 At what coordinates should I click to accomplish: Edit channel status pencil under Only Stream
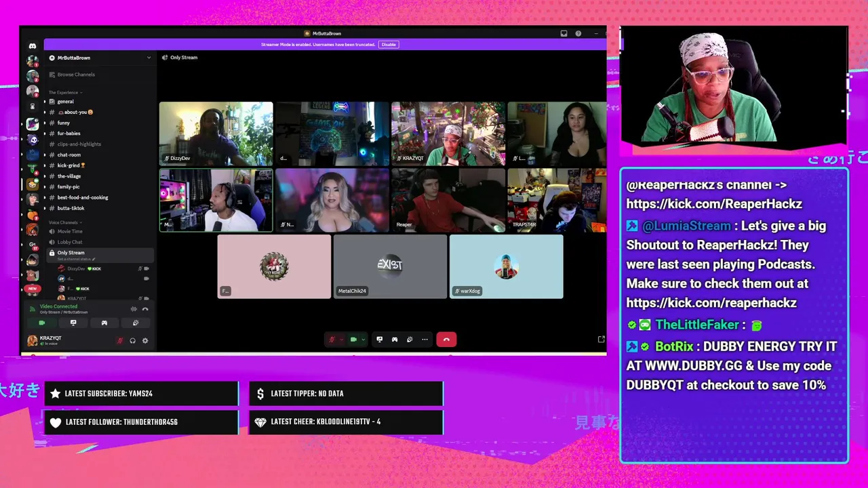(x=94, y=260)
